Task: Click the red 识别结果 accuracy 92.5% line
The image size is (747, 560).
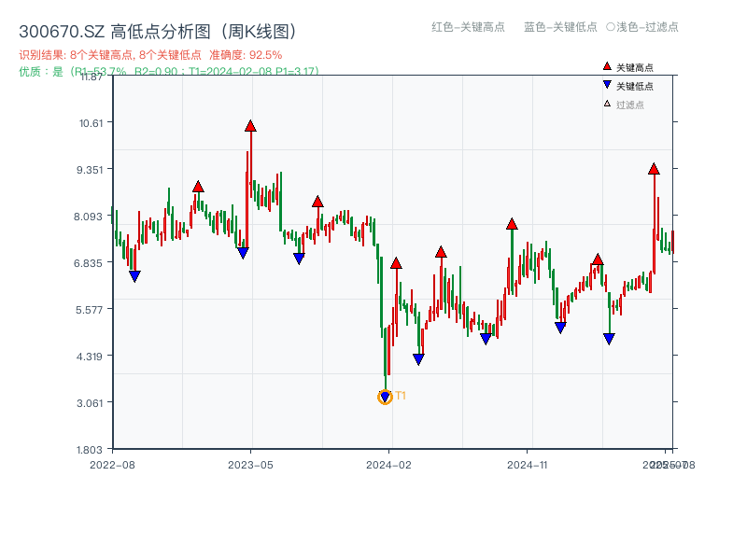Action: click(x=150, y=55)
